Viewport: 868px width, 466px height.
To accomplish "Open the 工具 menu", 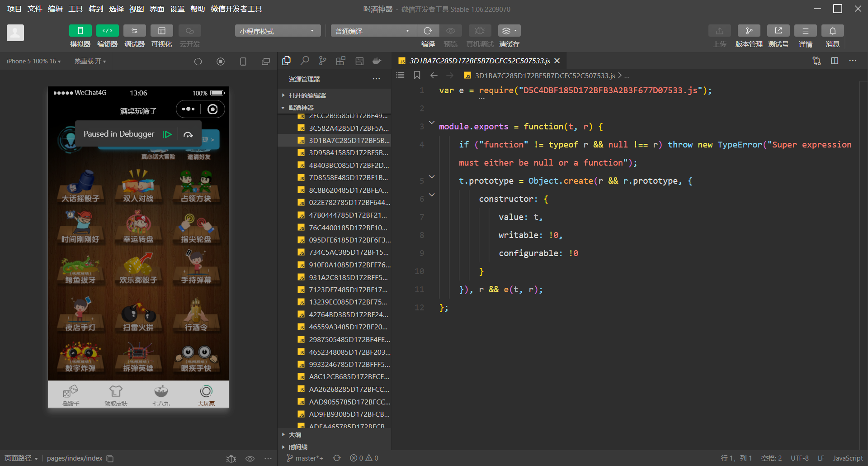I will 75,9.
